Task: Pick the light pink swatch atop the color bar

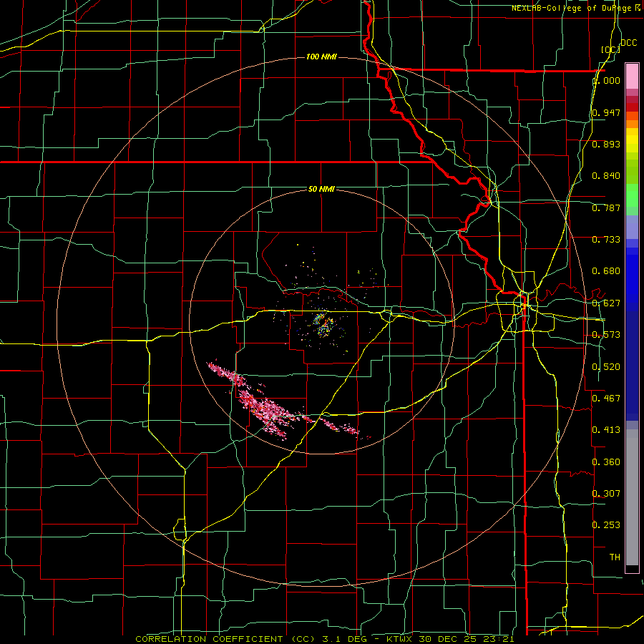Action: [632, 77]
